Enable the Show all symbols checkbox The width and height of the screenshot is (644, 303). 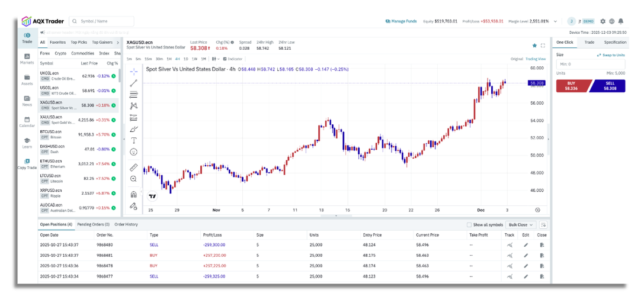[x=469, y=225]
